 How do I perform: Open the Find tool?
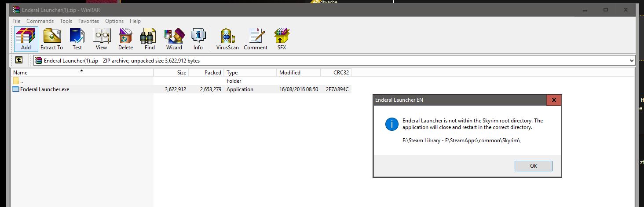pyautogui.click(x=150, y=39)
